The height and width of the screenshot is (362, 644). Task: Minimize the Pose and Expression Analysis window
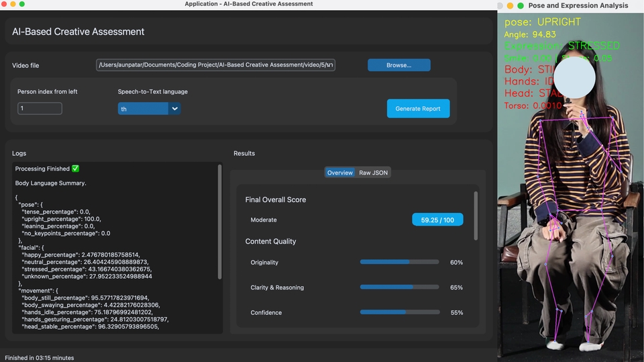[511, 5]
